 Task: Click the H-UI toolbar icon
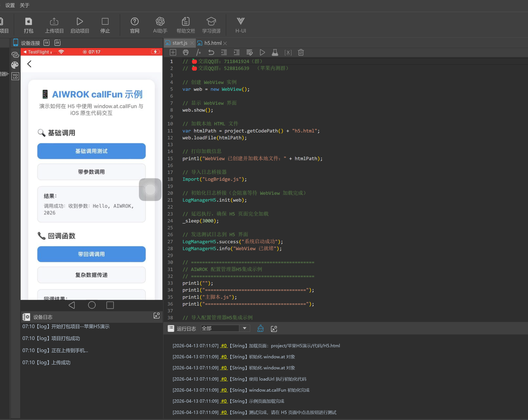pyautogui.click(x=240, y=25)
